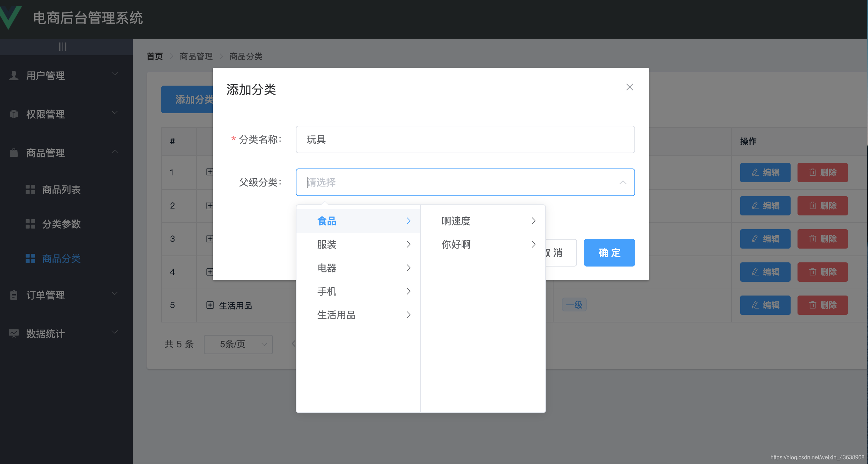Click 商品管理 breadcrumb
The width and height of the screenshot is (868, 464).
tap(196, 56)
